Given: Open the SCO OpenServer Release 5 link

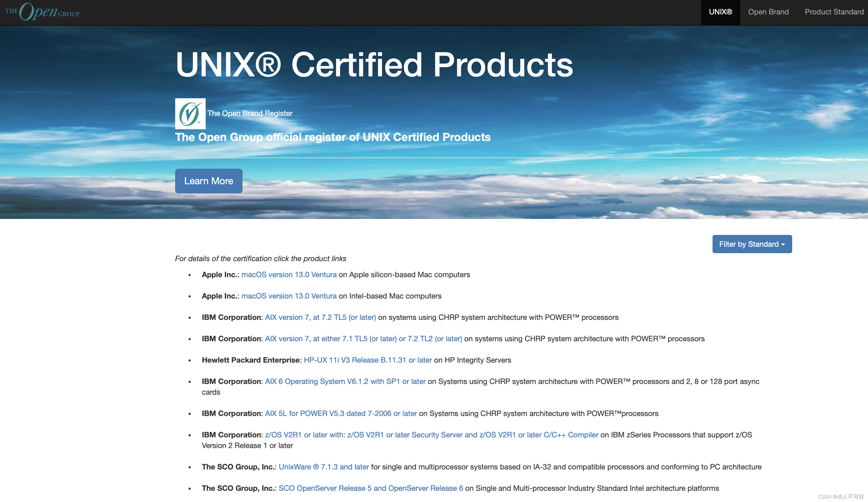Looking at the screenshot, I should pos(371,488).
